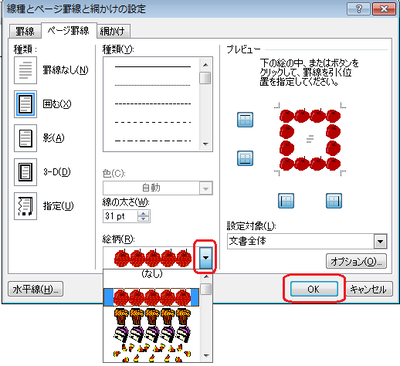This screenshot has height=366, width=400.
Task: Toggle the top border button in preview
Action: (x=245, y=120)
